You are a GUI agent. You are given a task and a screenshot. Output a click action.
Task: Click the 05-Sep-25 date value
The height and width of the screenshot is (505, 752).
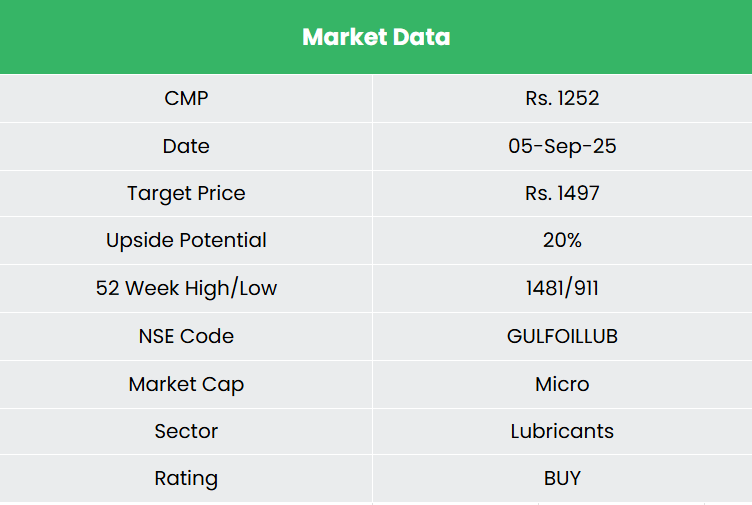coord(562,146)
